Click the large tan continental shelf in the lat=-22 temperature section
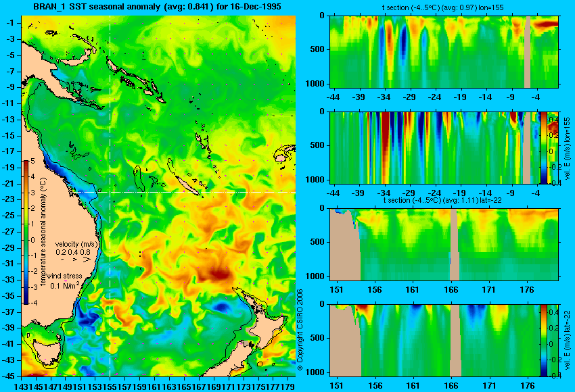 pyautogui.click(x=345, y=245)
